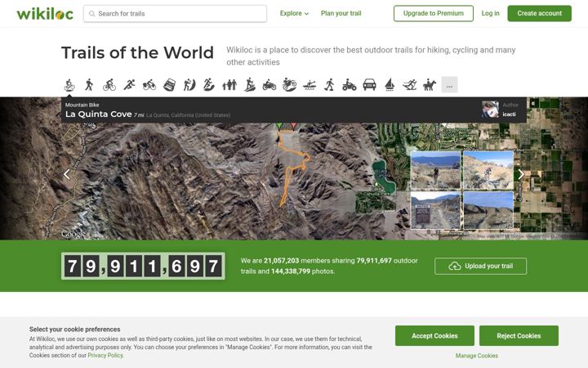The height and width of the screenshot is (368, 588).
Task: Focus the Search for trails field
Action: click(x=175, y=14)
